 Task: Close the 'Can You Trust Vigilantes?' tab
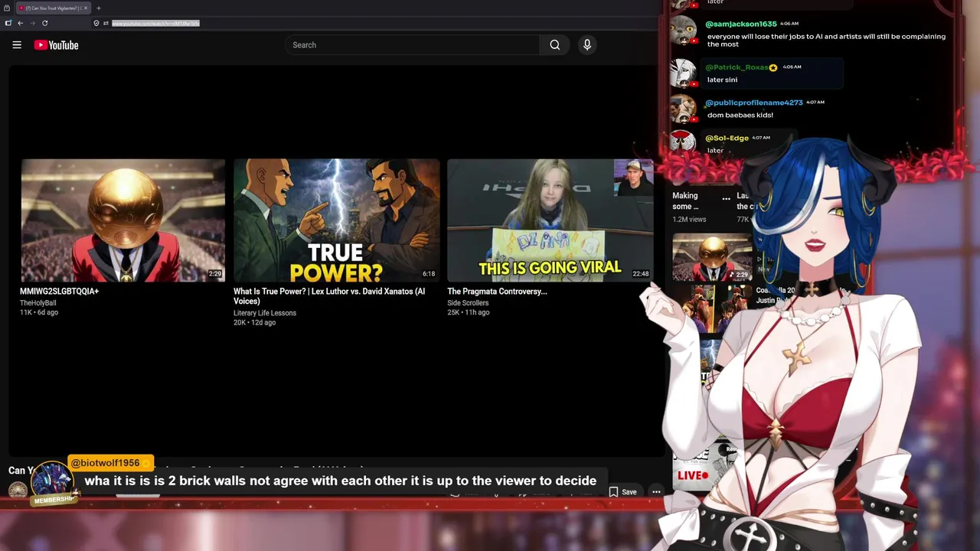86,8
